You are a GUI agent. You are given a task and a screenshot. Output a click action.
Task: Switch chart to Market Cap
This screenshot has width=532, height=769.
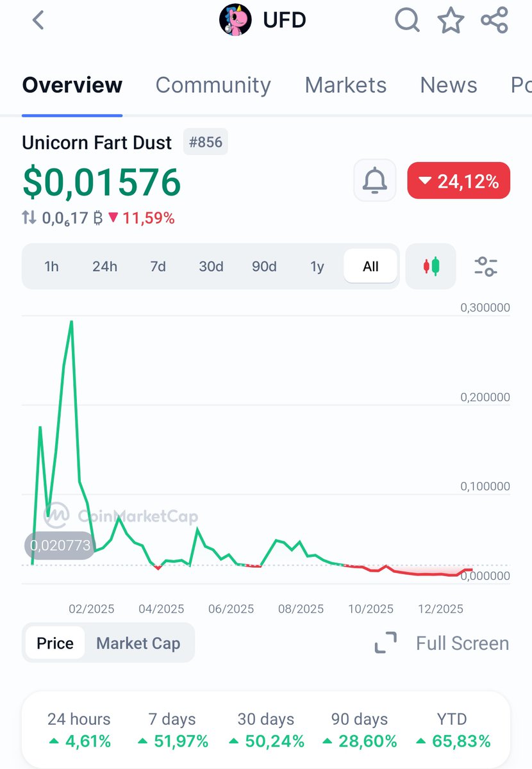point(138,643)
